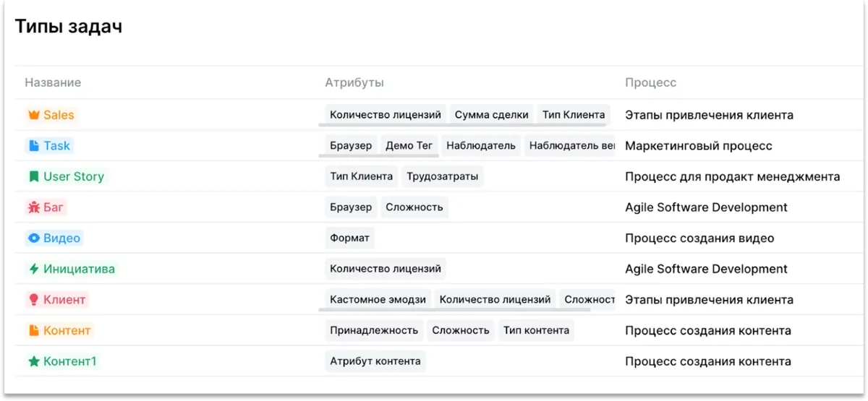
Task: Select the lightning bolt icon for Инициатива
Action: pos(33,269)
